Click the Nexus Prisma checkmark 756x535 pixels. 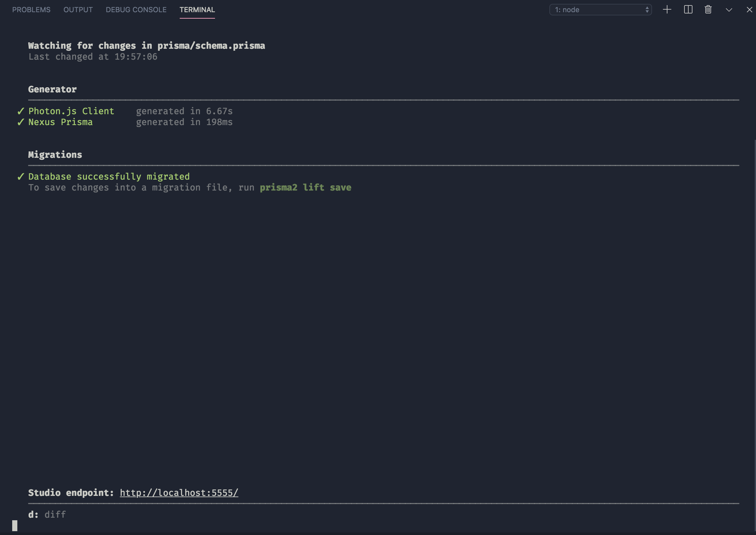(x=21, y=122)
